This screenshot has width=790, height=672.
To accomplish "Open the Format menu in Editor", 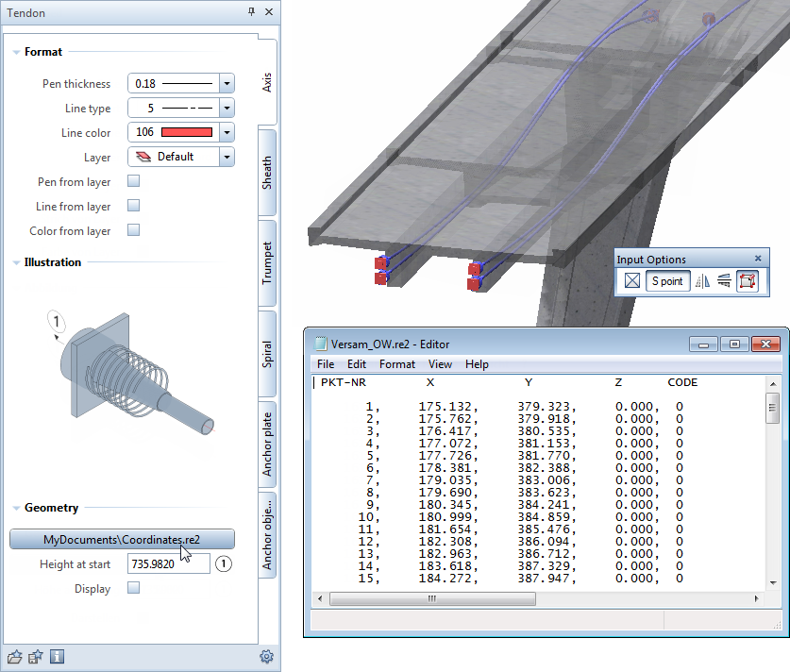I will [396, 364].
